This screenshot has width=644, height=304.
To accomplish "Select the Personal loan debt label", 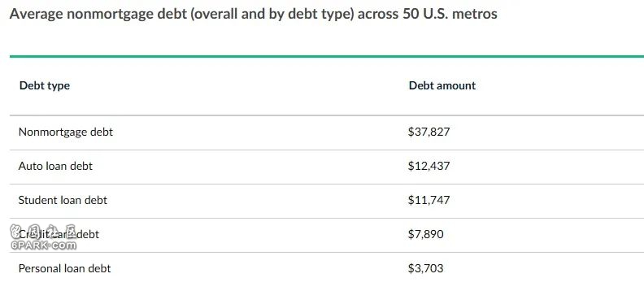I will click(64, 268).
